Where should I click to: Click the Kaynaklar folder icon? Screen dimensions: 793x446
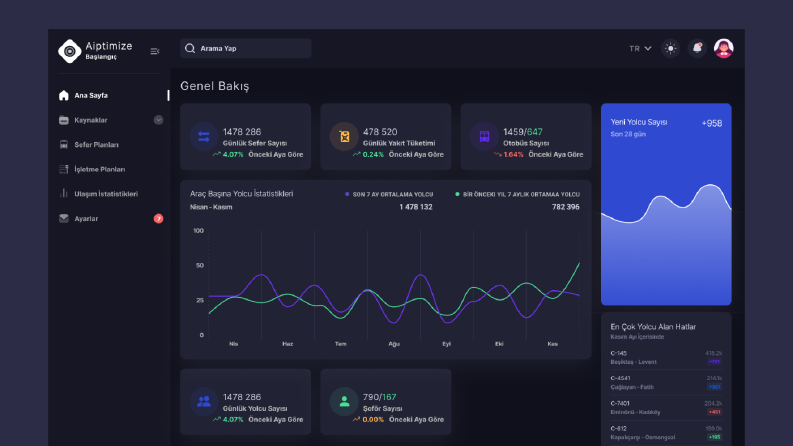(x=64, y=120)
